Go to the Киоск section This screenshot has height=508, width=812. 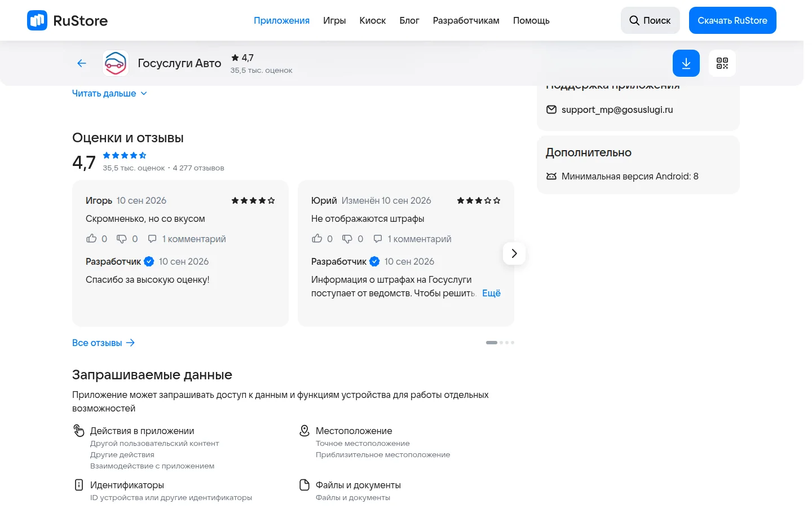pos(373,20)
